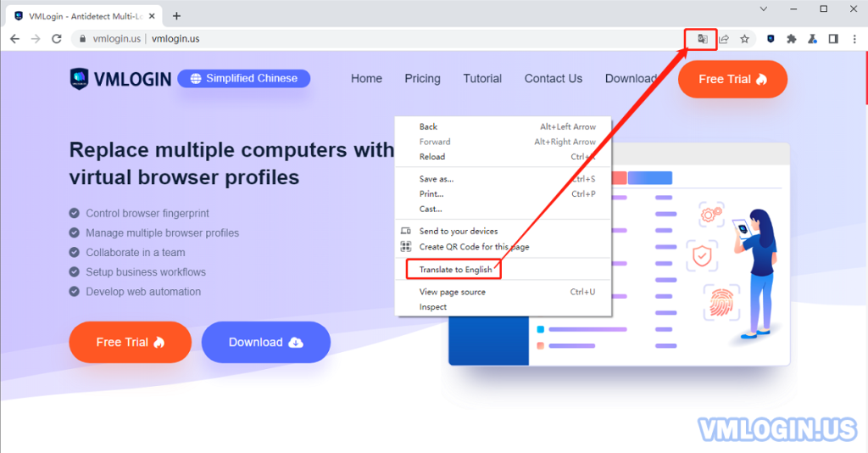Choose Reload in the context menu
Viewport: 868px width, 453px height.
[503, 157]
